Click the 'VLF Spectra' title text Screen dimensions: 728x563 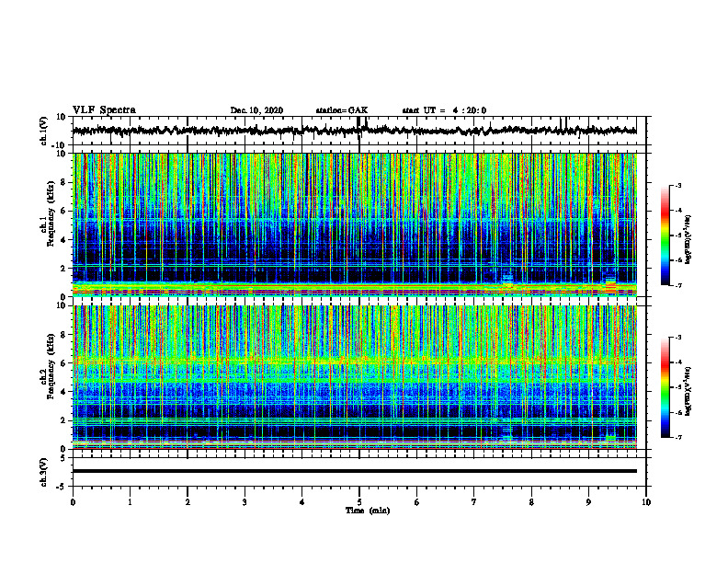click(104, 110)
